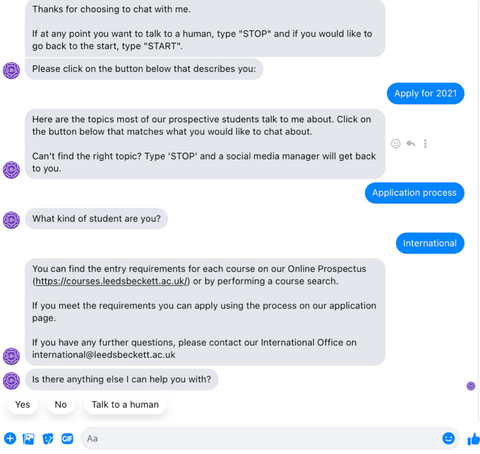Click the small seen-receipt avatar
The height and width of the screenshot is (454, 480).
click(471, 386)
